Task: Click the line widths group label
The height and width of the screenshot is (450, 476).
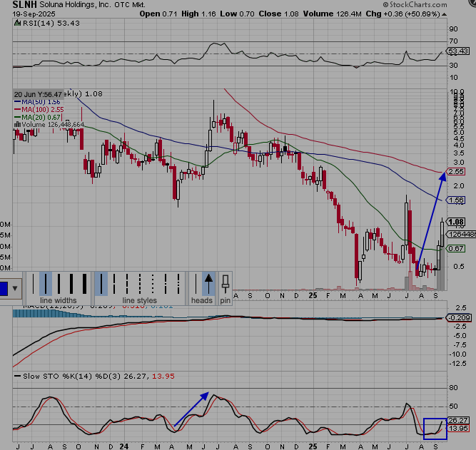Action: click(59, 300)
